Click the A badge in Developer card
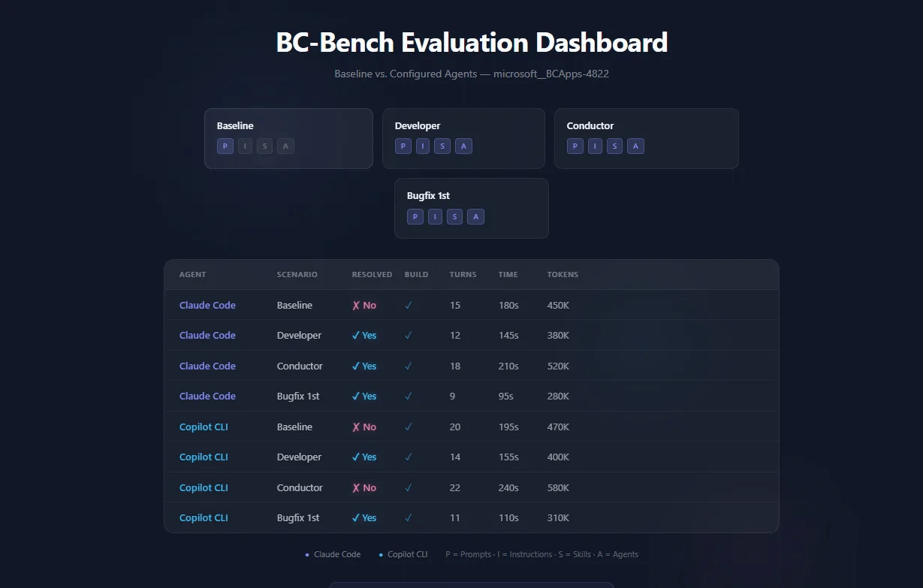Image resolution: width=923 pixels, height=588 pixels. point(463,146)
